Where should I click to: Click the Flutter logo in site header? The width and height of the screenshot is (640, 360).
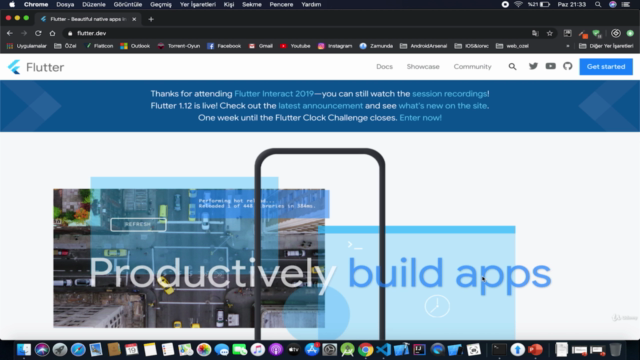pos(36,67)
